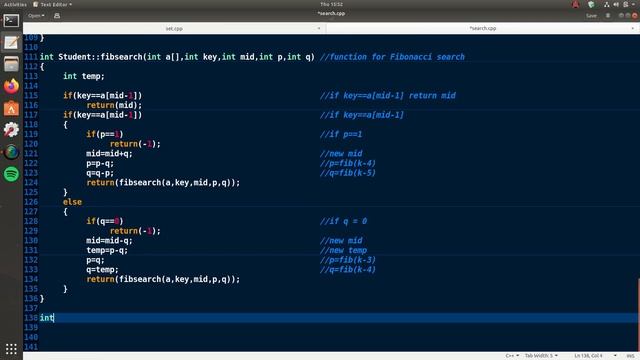This screenshot has width=640, height=360.
Task: Click 'q=q-p;' on line 123
Action: (x=100, y=173)
